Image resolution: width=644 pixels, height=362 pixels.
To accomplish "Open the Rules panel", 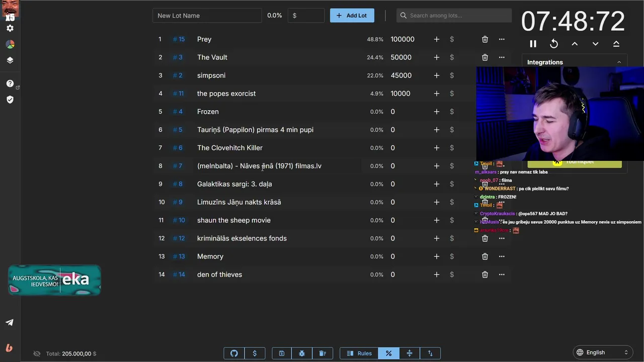I will [359, 353].
